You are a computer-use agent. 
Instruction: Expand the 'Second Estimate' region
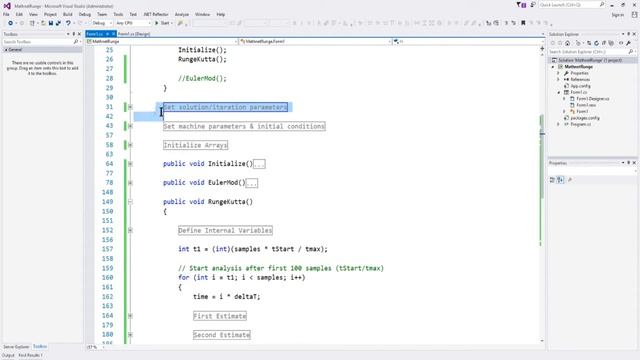click(130, 335)
